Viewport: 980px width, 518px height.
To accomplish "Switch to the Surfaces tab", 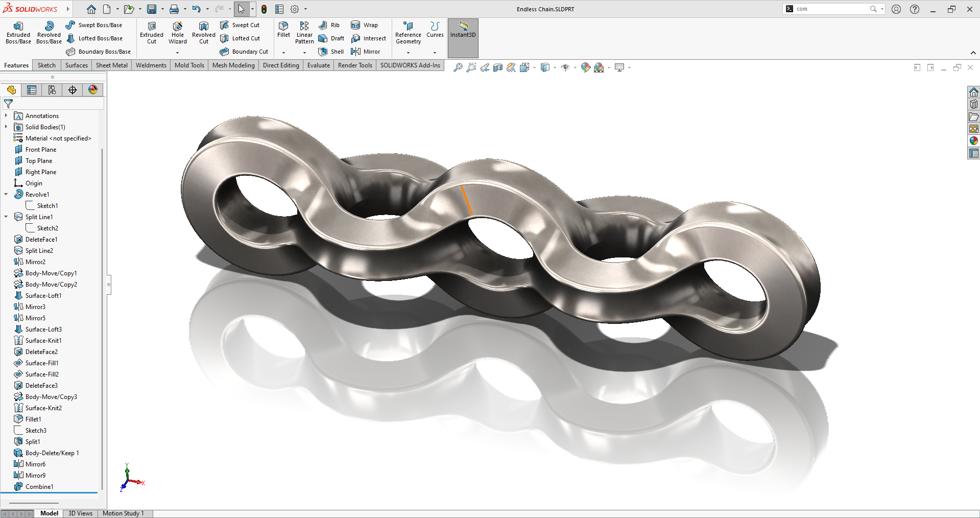I will (77, 65).
